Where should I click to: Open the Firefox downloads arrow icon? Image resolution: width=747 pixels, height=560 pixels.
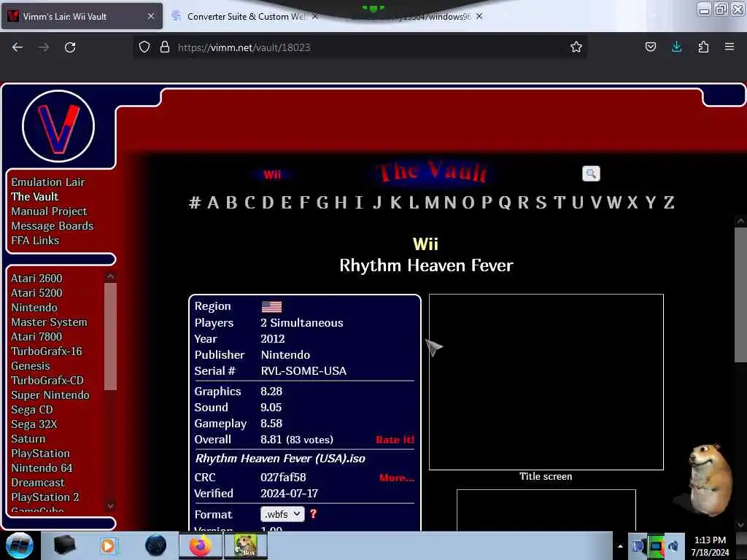pos(676,47)
